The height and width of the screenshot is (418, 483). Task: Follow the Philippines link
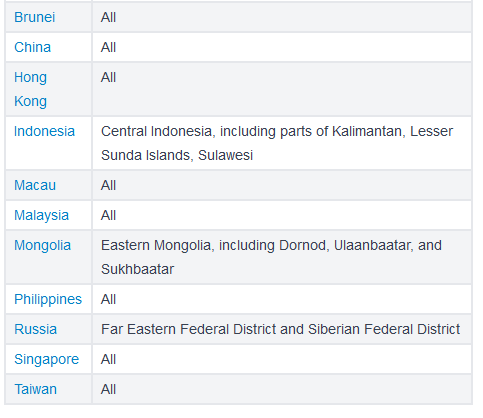pos(48,299)
